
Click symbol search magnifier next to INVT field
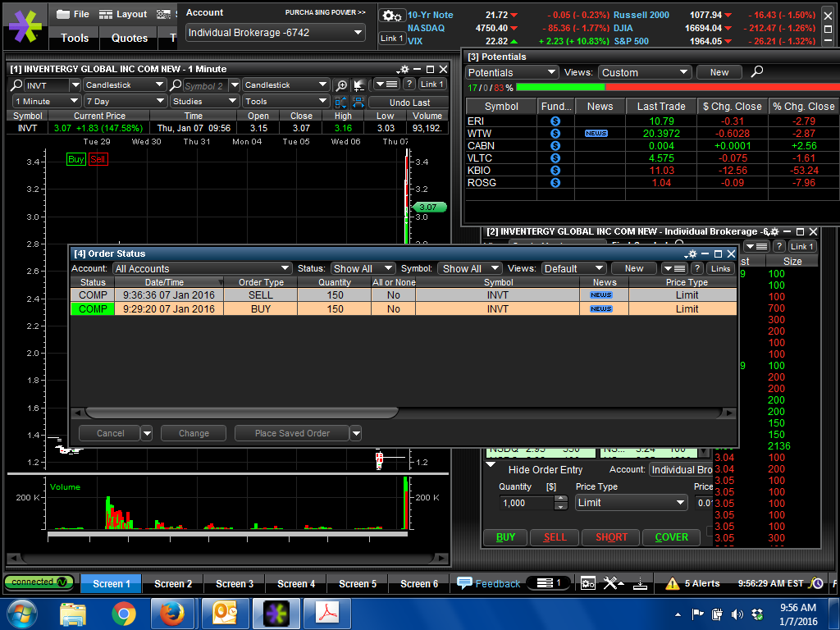16,85
